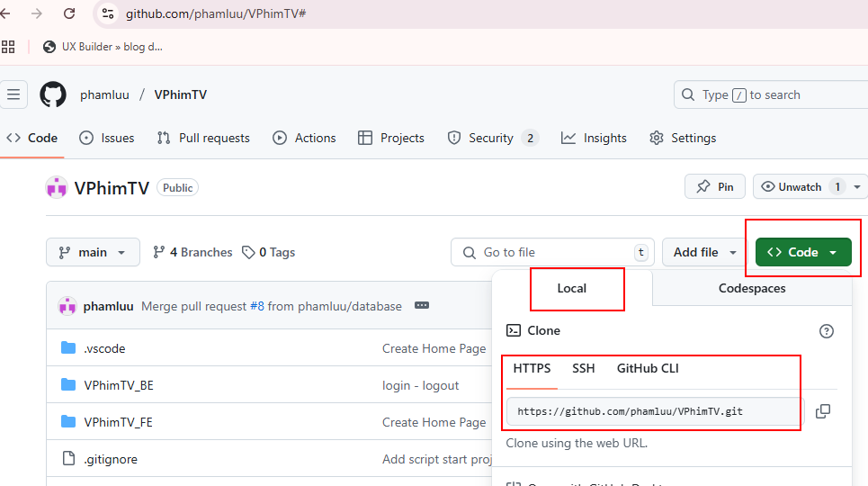The width and height of the screenshot is (868, 486).
Task: Open the phamluu owner link
Action: pos(104,94)
